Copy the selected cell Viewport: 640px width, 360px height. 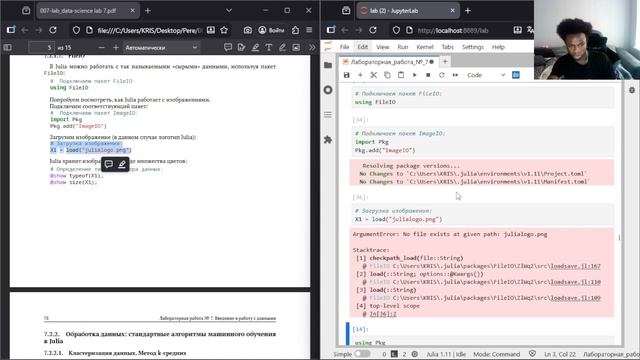click(x=387, y=75)
